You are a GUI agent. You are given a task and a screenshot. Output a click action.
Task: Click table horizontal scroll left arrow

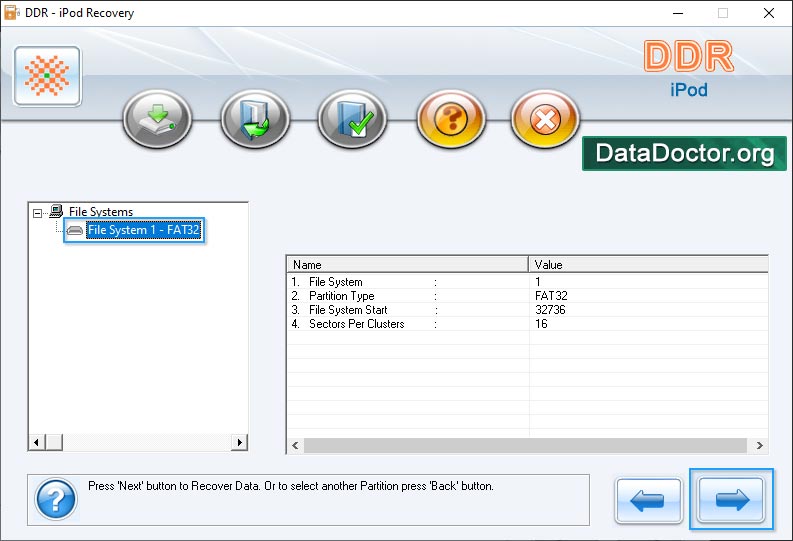295,445
